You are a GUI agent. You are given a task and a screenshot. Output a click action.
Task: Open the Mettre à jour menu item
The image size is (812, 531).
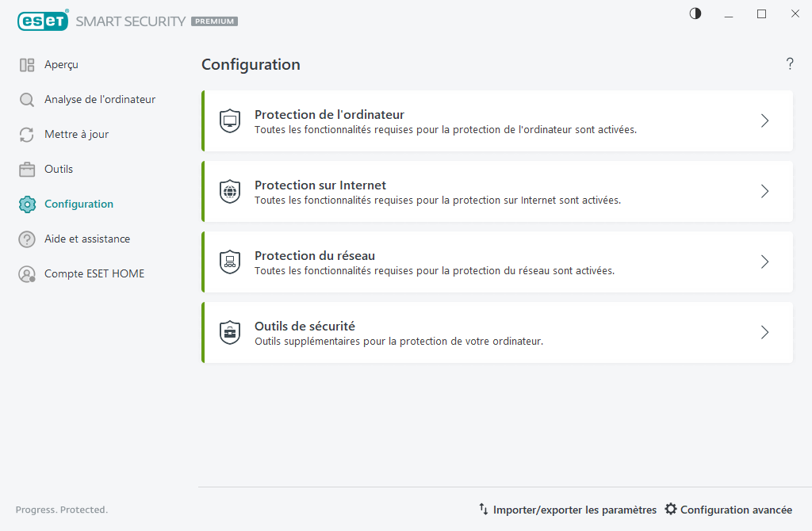click(x=76, y=135)
